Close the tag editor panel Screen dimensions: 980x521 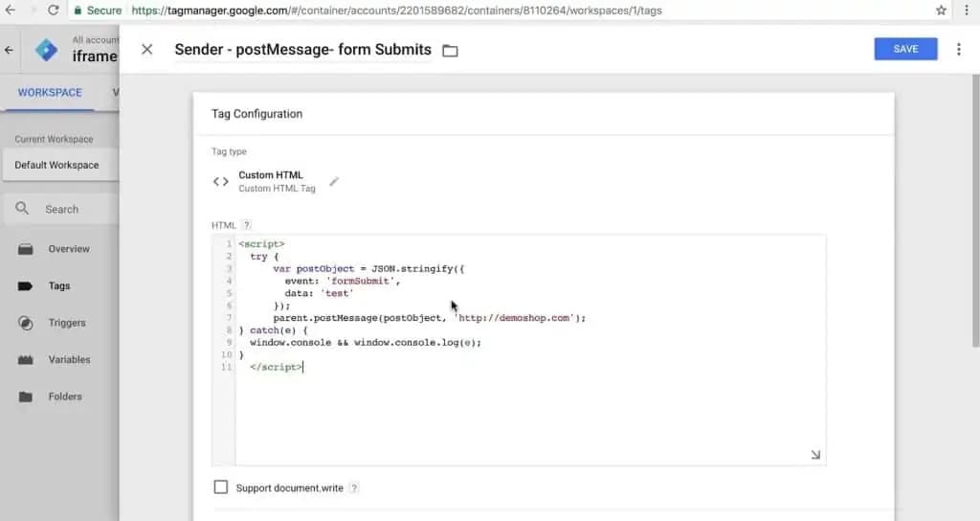click(146, 50)
